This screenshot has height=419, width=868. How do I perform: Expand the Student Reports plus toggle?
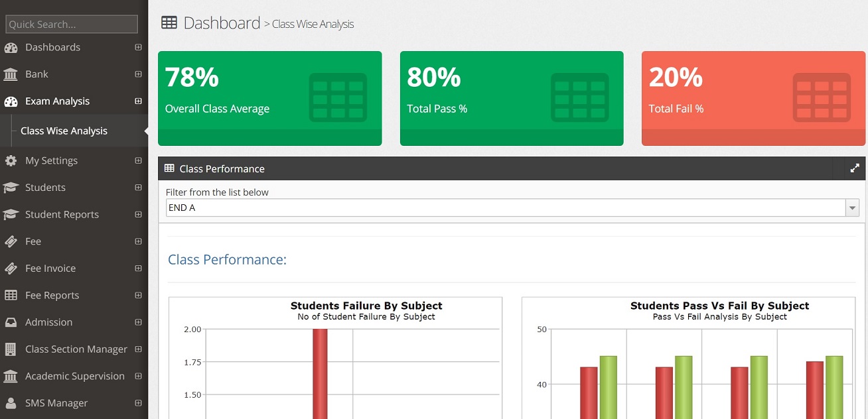click(138, 214)
